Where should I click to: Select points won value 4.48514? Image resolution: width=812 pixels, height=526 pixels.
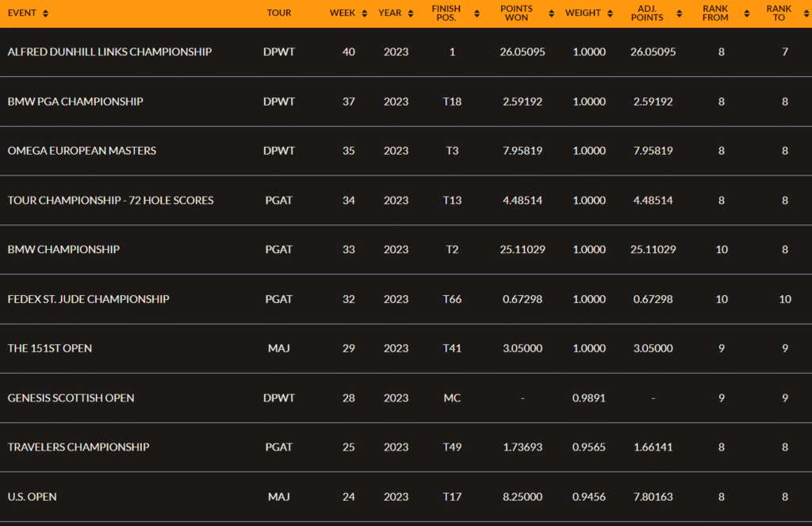pyautogui.click(x=523, y=201)
